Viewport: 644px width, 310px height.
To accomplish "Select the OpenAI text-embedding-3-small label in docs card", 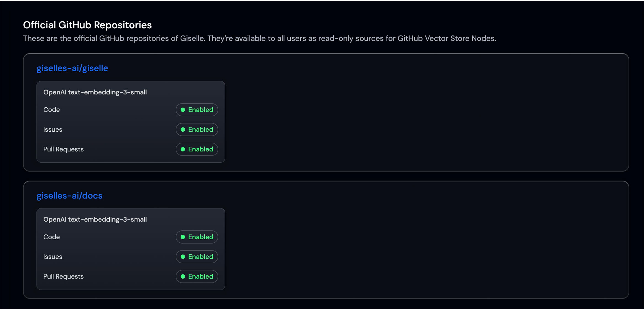I will coord(95,219).
